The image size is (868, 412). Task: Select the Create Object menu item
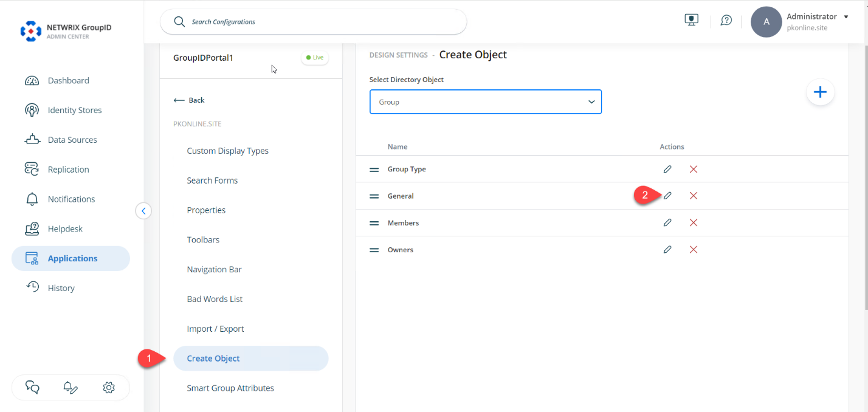pos(213,358)
